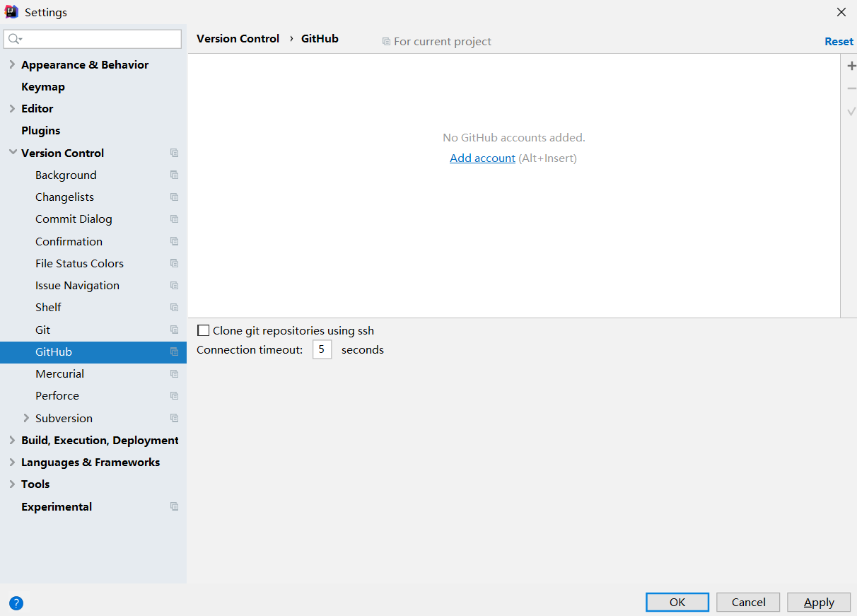857x616 pixels.
Task: Click the project icon beside Changelists row
Action: click(175, 197)
